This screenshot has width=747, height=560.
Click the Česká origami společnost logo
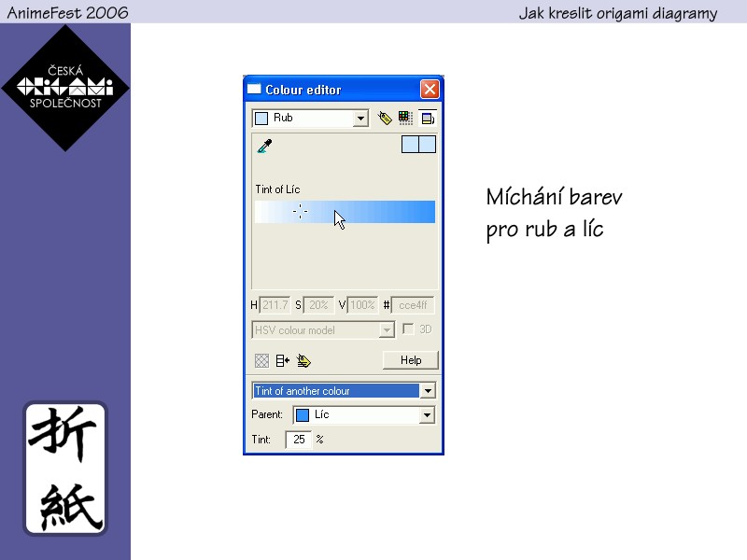[x=65, y=88]
